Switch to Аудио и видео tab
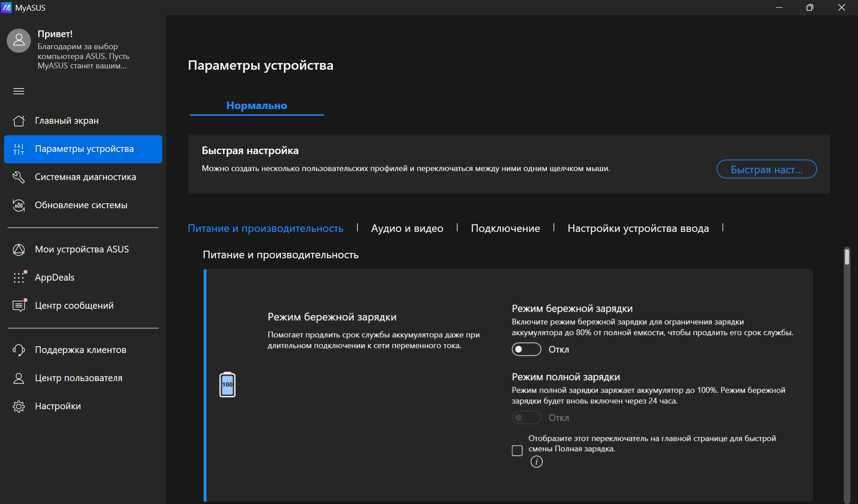The height and width of the screenshot is (504, 858). (x=407, y=228)
